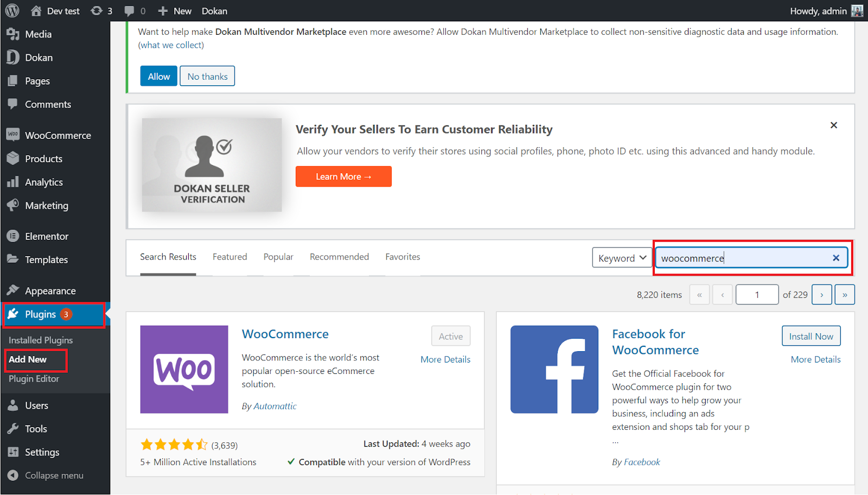Click the plugin update count badge 3
The height and width of the screenshot is (495, 868).
[66, 314]
